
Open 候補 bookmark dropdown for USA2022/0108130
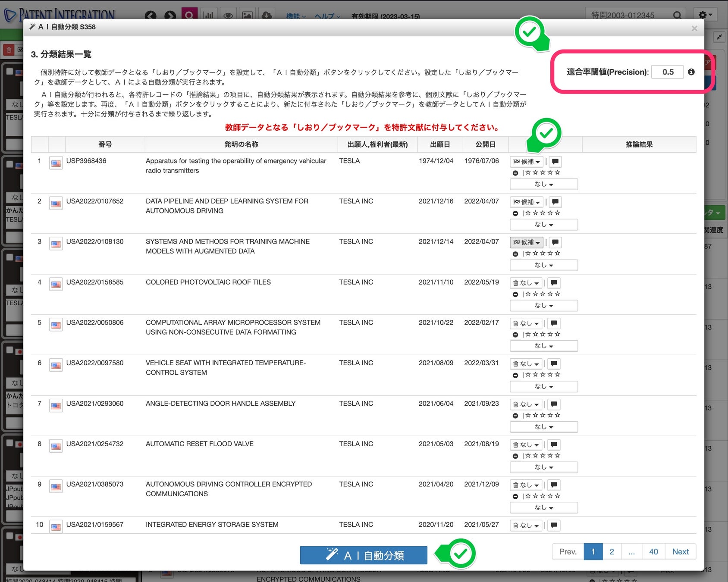pos(527,243)
